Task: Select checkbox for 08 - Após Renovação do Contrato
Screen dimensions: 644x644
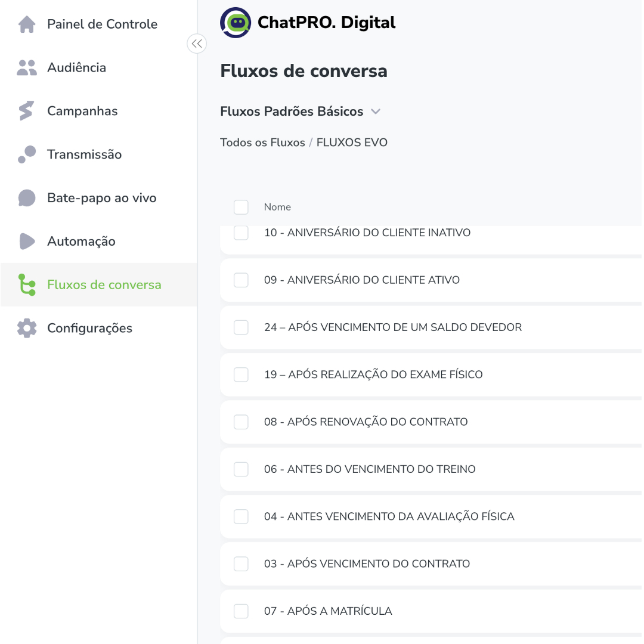Action: 241,422
